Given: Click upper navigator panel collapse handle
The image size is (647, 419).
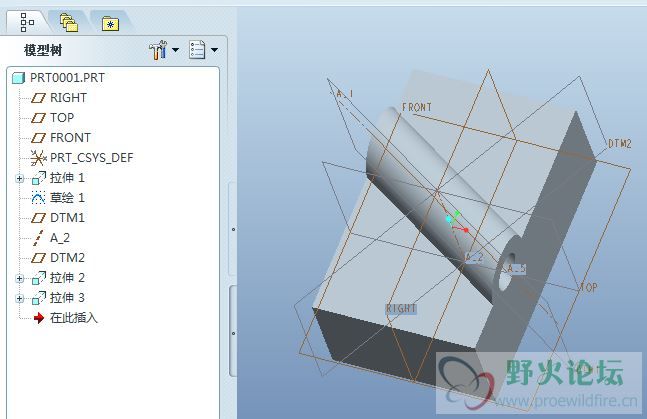Looking at the screenshot, I should pyautogui.click(x=233, y=229).
